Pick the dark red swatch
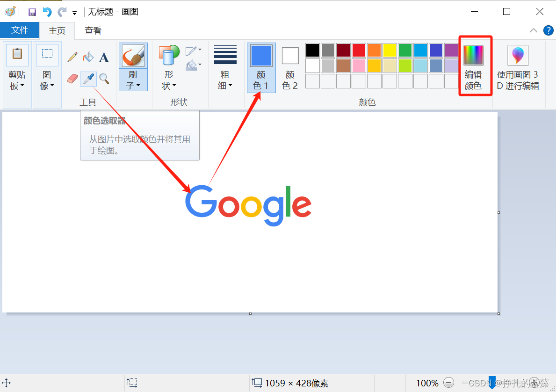 click(343, 51)
